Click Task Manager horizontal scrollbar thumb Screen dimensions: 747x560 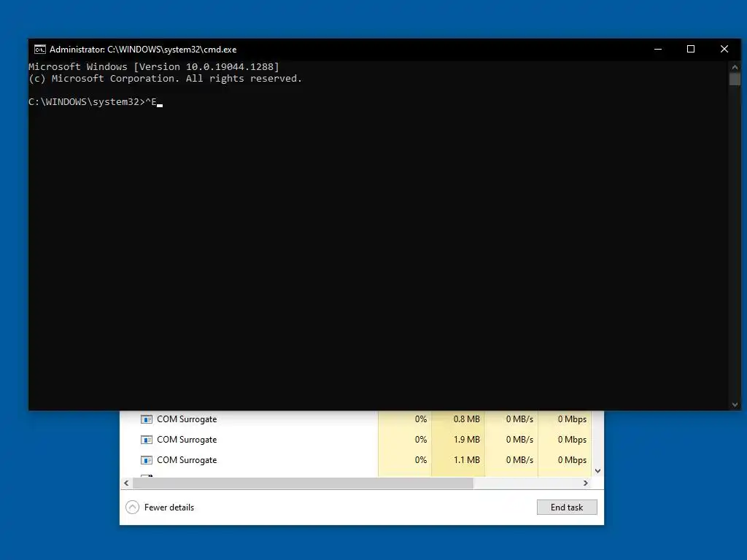[x=303, y=483]
